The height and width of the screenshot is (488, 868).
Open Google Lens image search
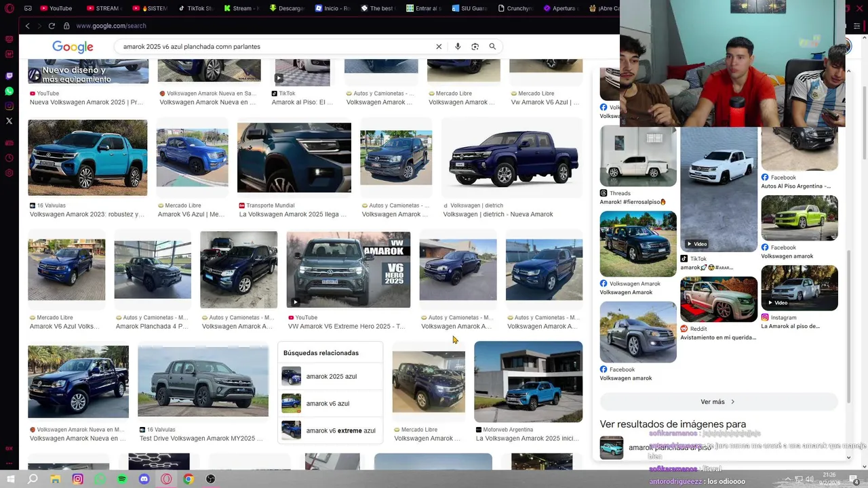[475, 47]
